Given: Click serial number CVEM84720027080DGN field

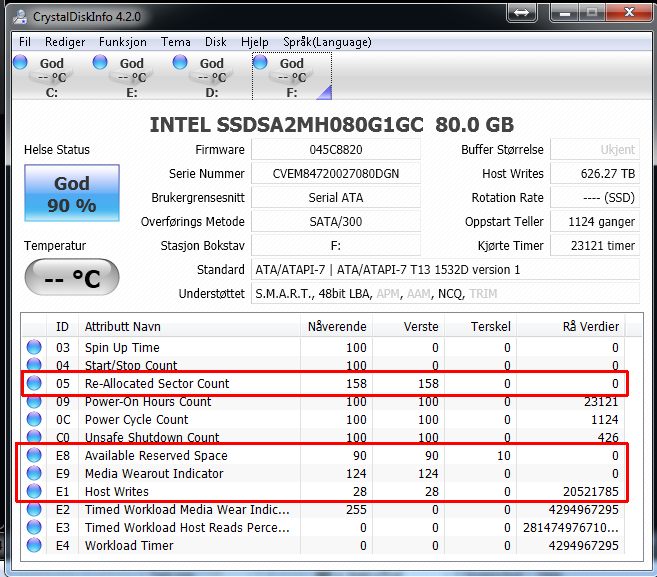Looking at the screenshot, I should click(336, 173).
